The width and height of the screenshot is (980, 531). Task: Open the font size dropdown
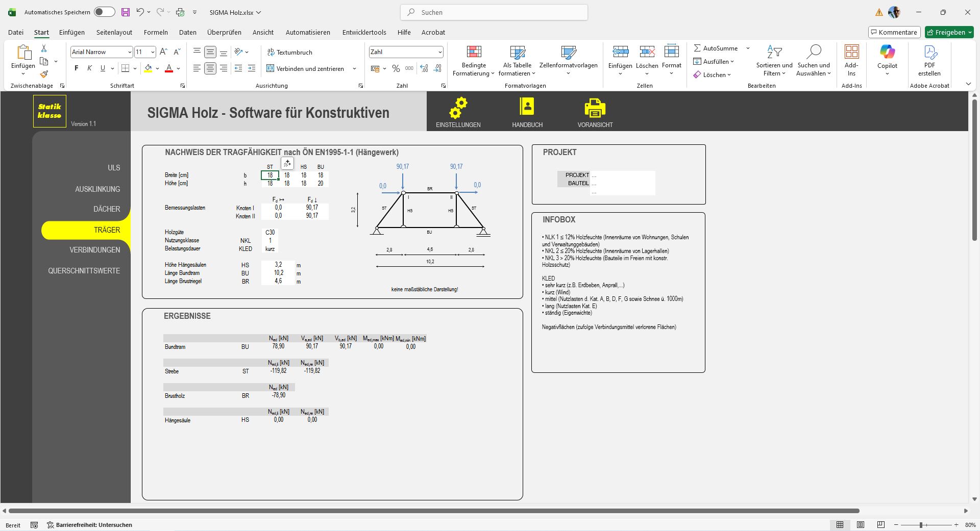click(x=153, y=52)
